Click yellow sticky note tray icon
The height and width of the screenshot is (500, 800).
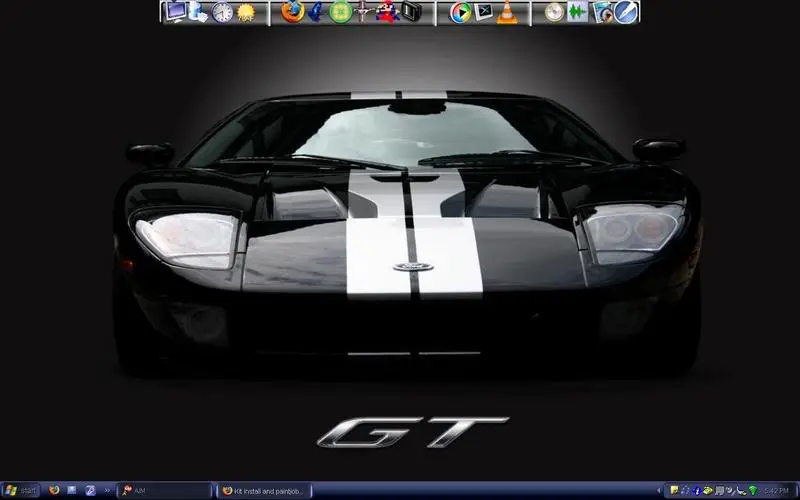click(674, 490)
